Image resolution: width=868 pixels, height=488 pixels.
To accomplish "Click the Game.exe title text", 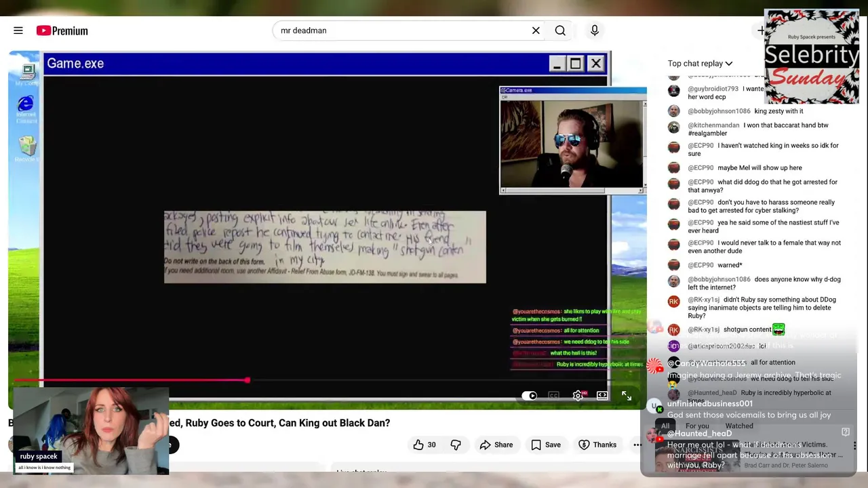I will click(75, 64).
